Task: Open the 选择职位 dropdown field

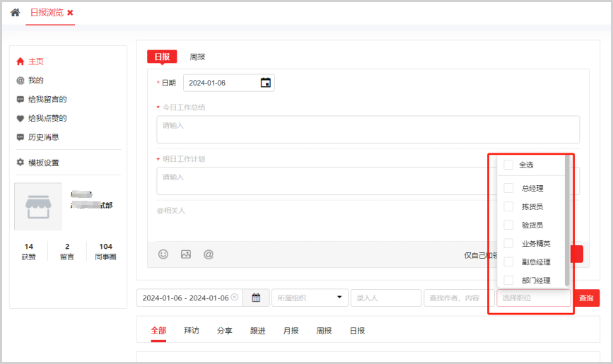Action: coord(533,298)
